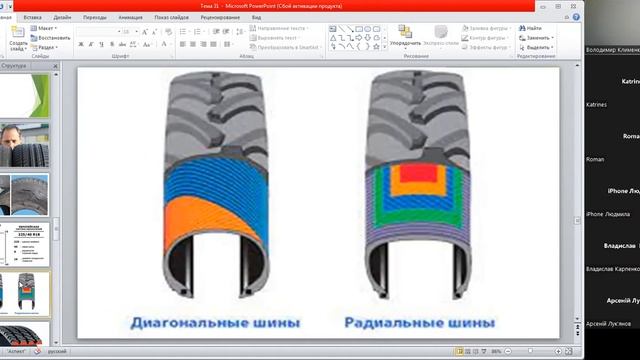640x360 pixels.
Task: Open PowerPoint help question mark icon
Action: (576, 17)
